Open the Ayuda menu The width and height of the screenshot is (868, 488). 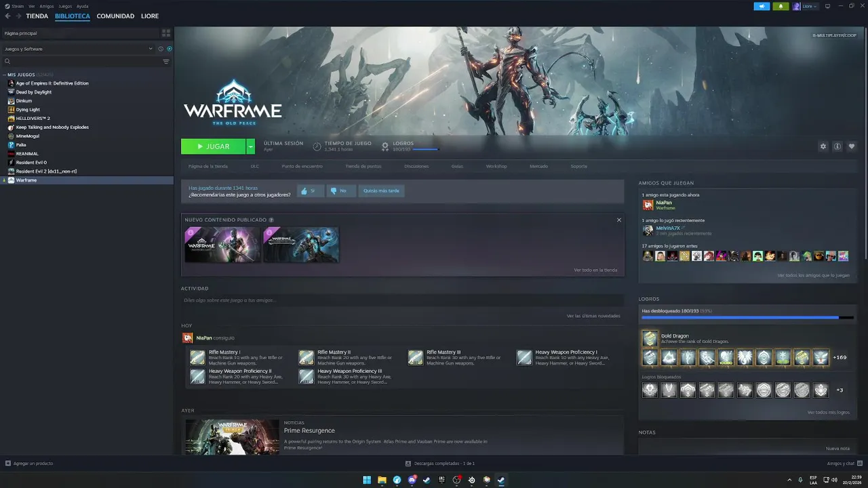click(83, 6)
